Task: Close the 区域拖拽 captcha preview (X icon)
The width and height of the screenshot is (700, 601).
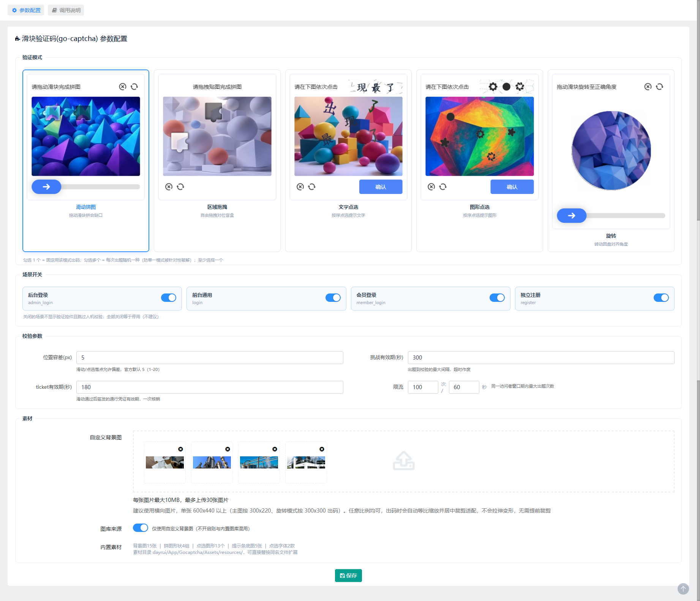Action: [x=169, y=186]
